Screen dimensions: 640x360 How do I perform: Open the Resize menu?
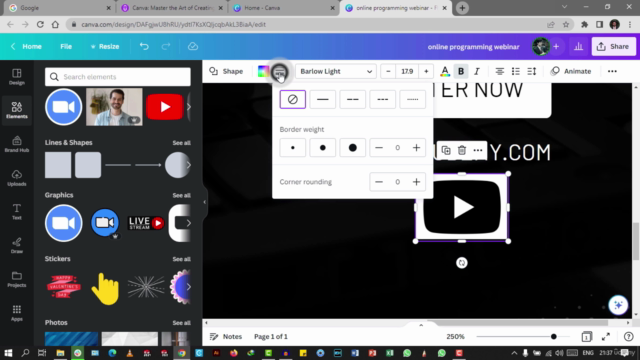point(105,47)
